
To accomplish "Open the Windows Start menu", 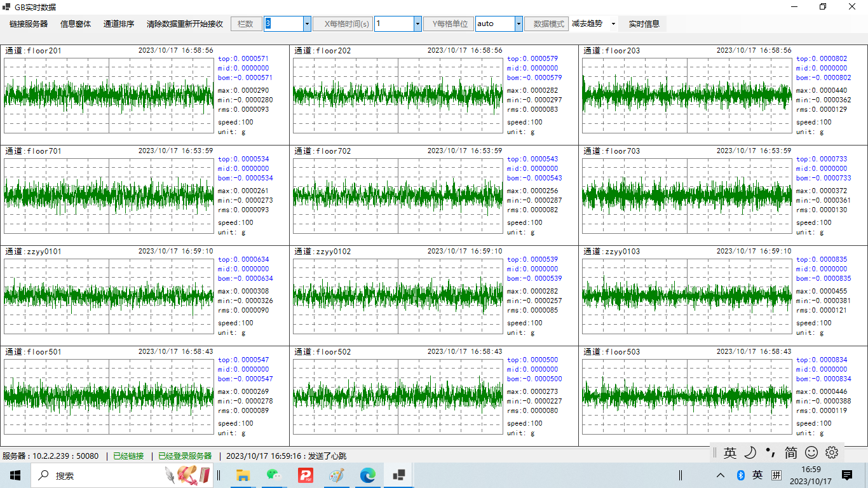I will pos(15,475).
